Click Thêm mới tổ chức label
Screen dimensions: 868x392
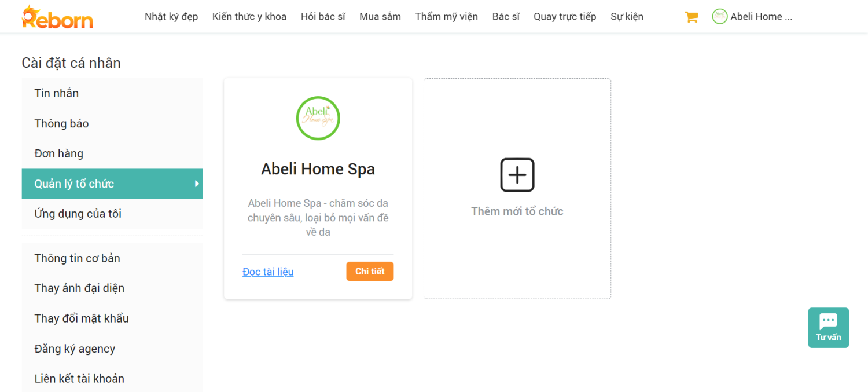[517, 211]
